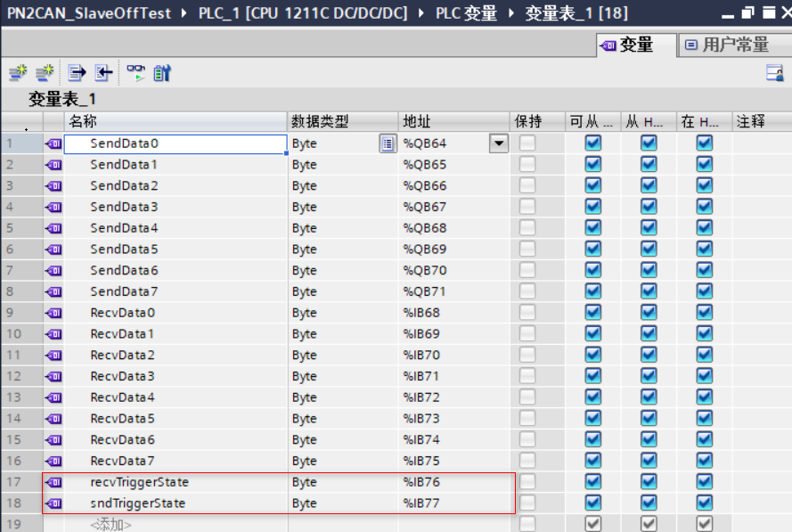The height and width of the screenshot is (532, 792).
Task: Toggle the retain checkbox for SendData1
Action: tap(527, 165)
